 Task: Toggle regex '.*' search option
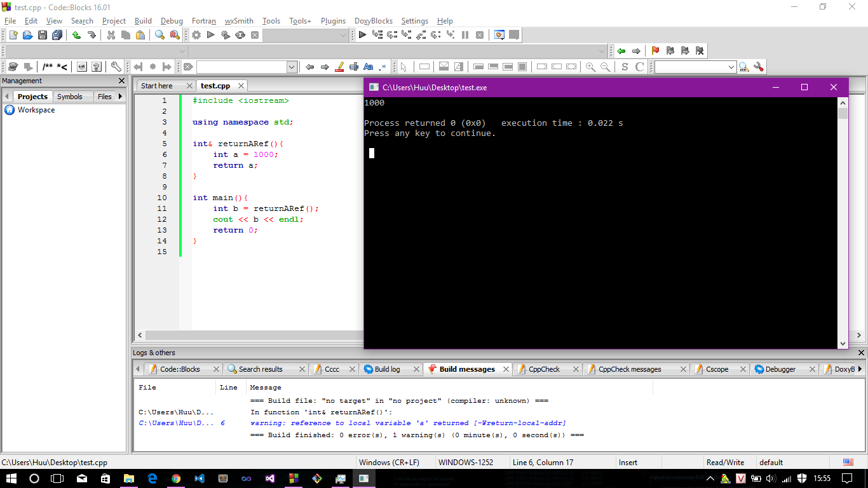point(383,67)
